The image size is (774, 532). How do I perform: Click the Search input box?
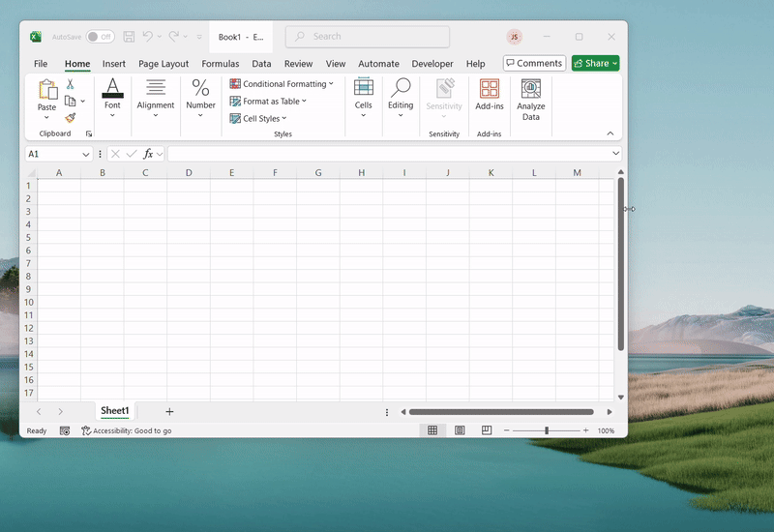point(368,37)
